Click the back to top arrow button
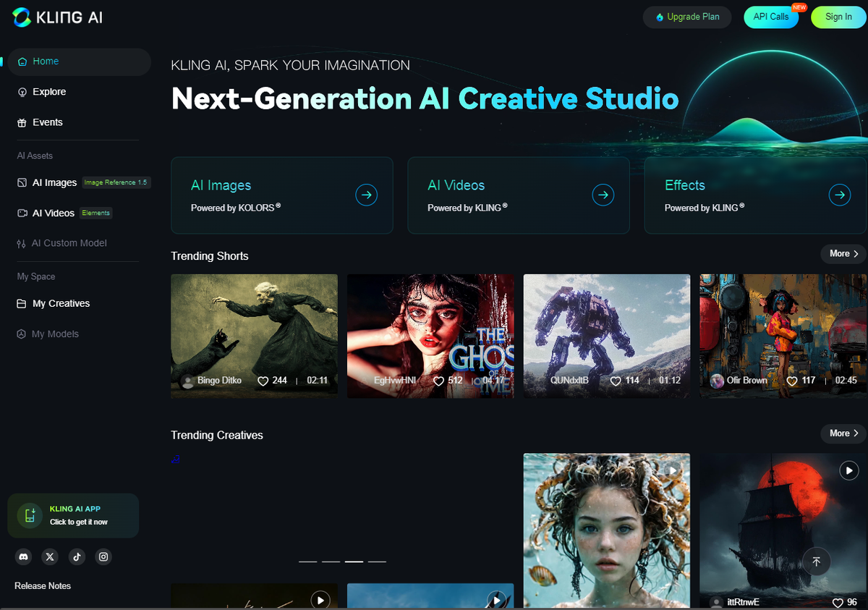The image size is (868, 610). tap(817, 562)
